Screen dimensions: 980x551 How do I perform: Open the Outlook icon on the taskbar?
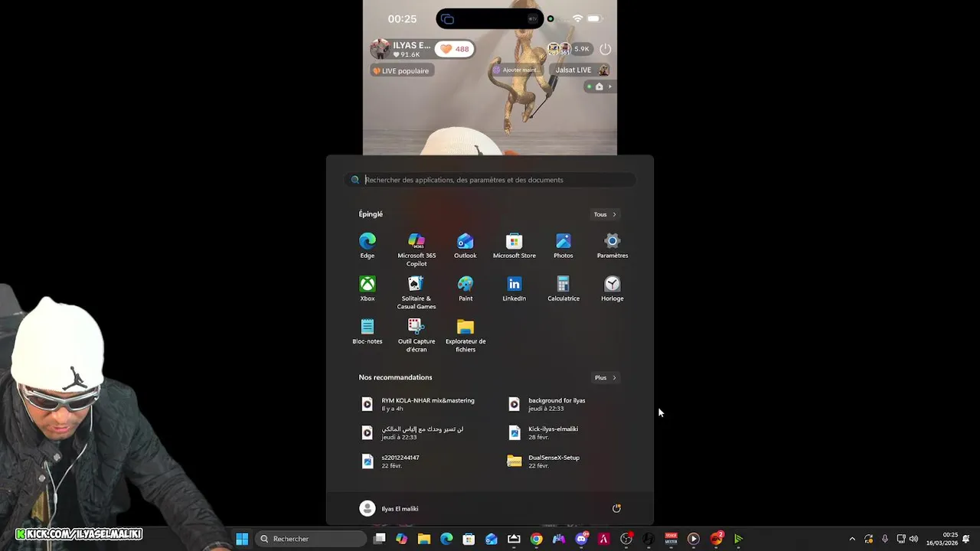pos(492,539)
